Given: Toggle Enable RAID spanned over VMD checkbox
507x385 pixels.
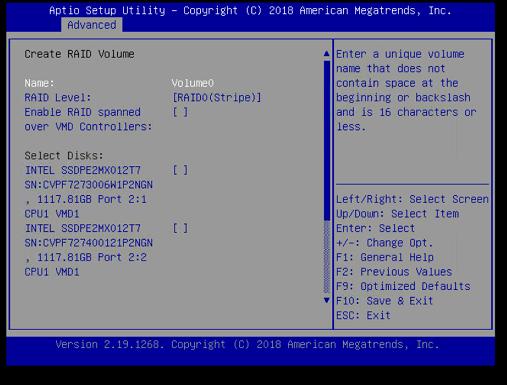Looking at the screenshot, I should coord(180,112).
